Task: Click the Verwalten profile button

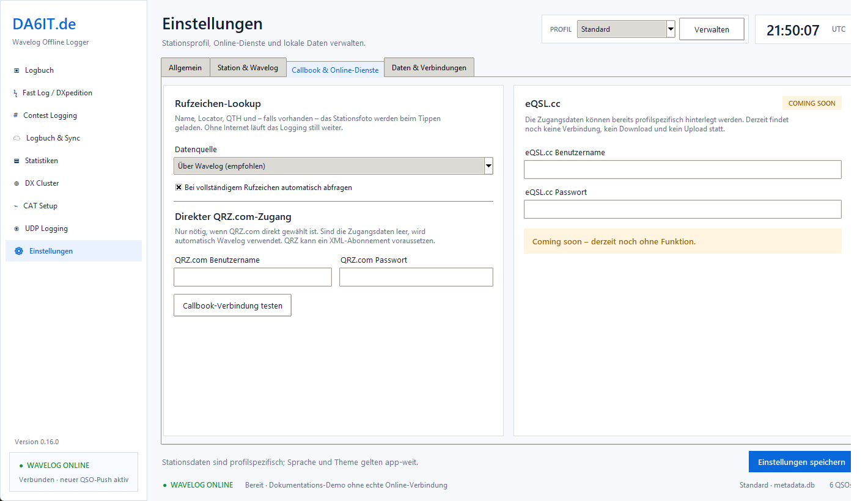Action: point(712,29)
